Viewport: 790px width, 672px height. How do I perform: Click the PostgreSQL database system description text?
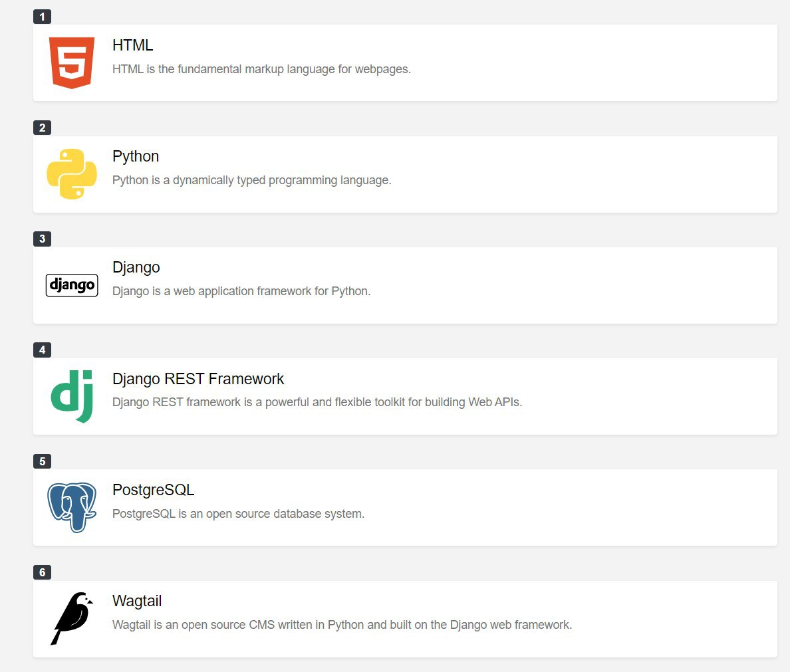[238, 514]
